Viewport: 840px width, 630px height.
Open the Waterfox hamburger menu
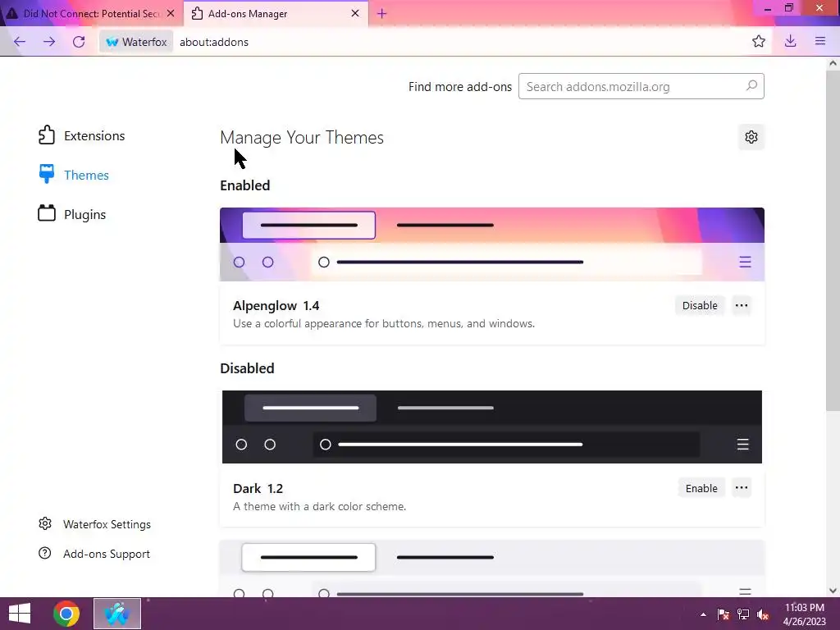[x=820, y=41]
